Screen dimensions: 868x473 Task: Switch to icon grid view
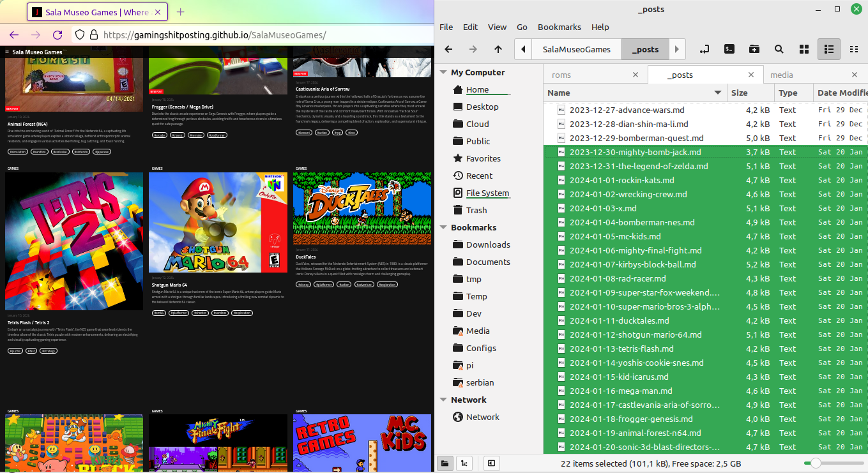803,49
